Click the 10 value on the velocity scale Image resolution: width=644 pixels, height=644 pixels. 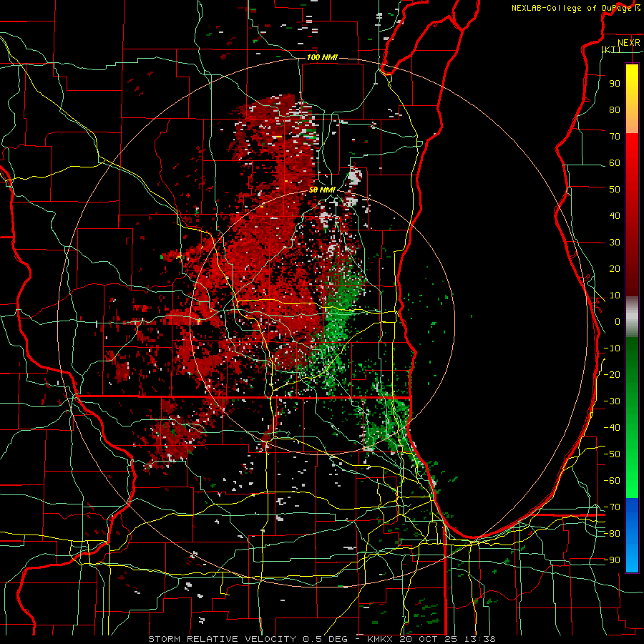(x=615, y=296)
